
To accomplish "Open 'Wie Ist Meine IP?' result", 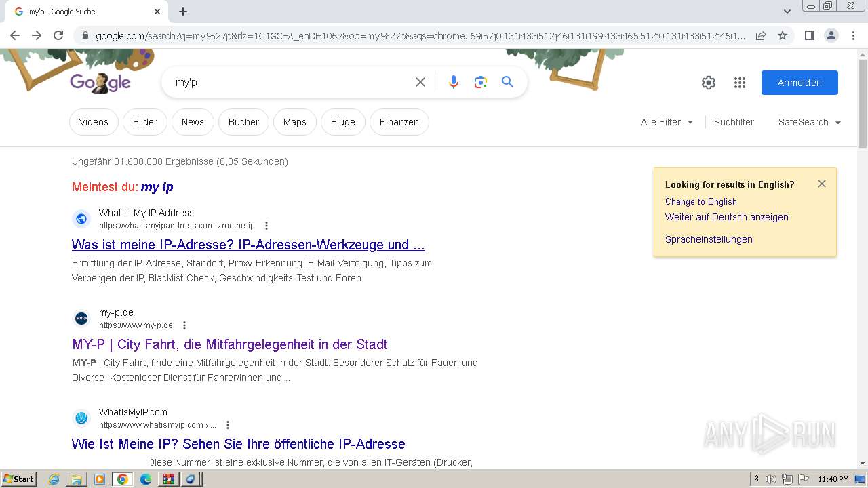I will click(239, 444).
